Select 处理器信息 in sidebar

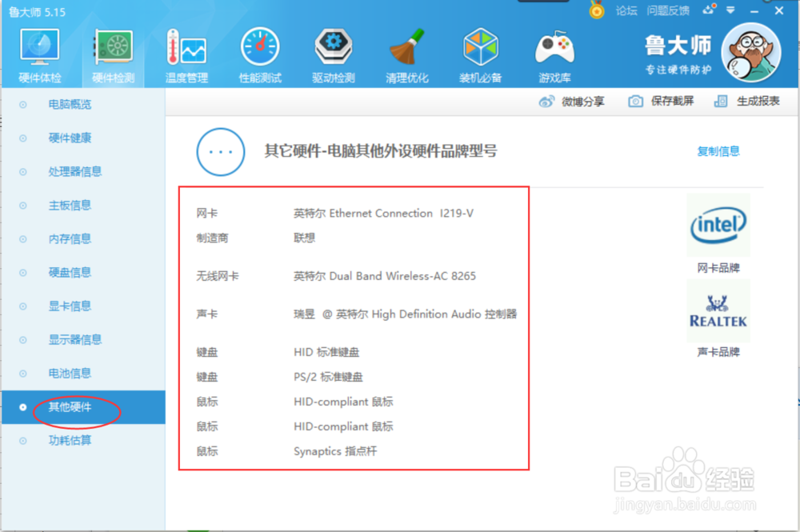pos(75,172)
